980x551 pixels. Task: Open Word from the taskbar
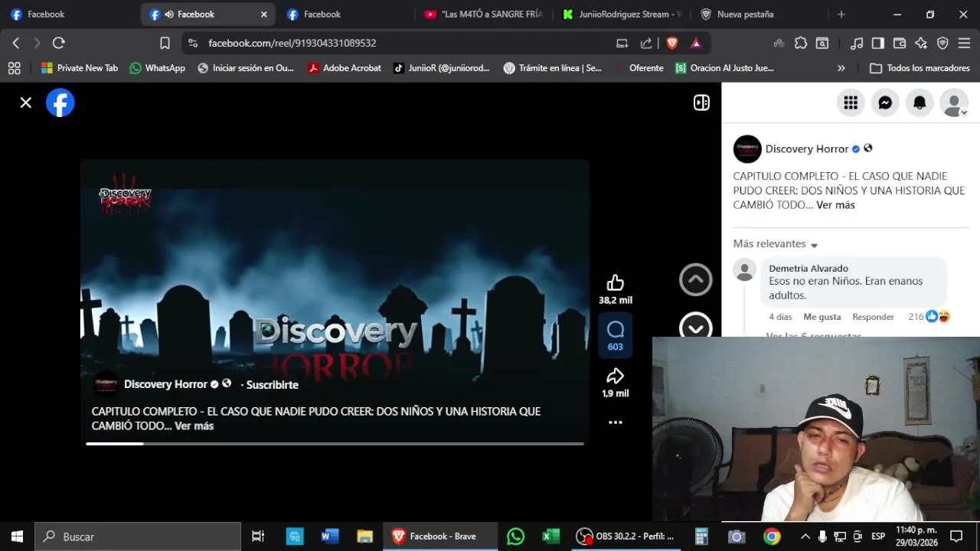click(x=330, y=536)
